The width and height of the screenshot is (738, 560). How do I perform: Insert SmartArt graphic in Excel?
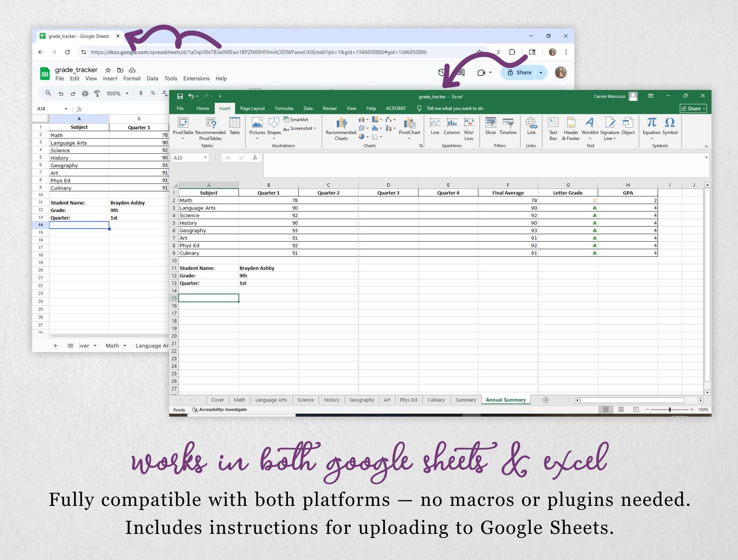pyautogui.click(x=296, y=119)
